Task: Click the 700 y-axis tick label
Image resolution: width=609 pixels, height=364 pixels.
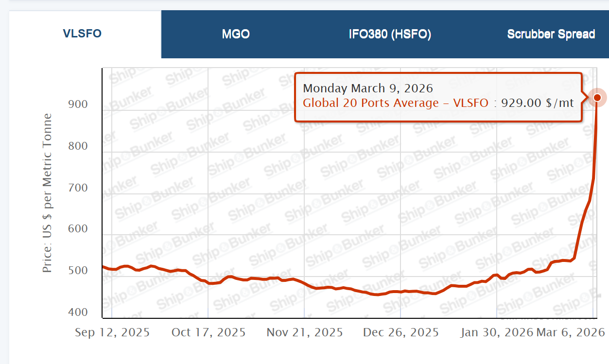Action: tap(78, 188)
